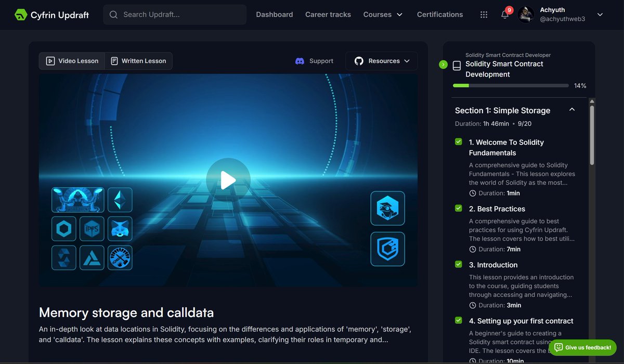The height and width of the screenshot is (364, 624).
Task: Switch to Video Lesson tab
Action: 72,61
